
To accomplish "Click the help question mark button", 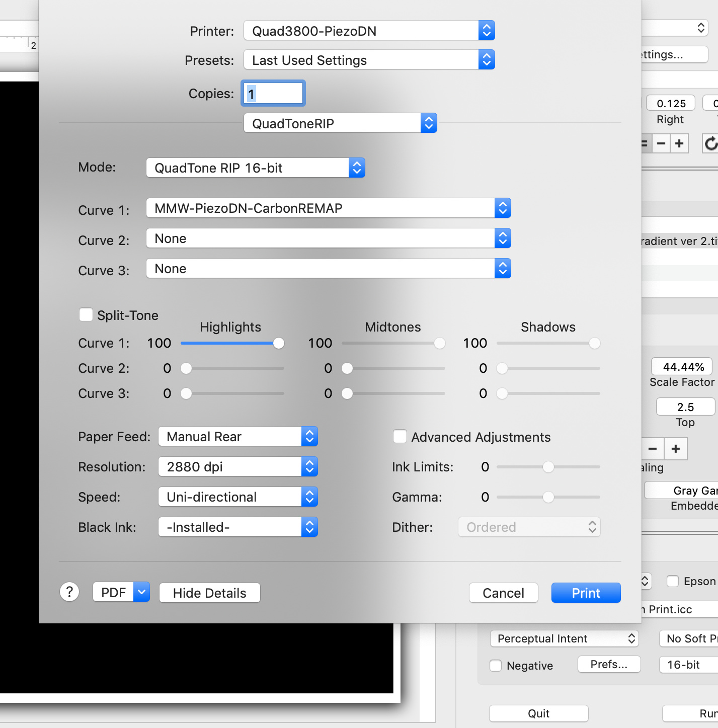I will [69, 592].
